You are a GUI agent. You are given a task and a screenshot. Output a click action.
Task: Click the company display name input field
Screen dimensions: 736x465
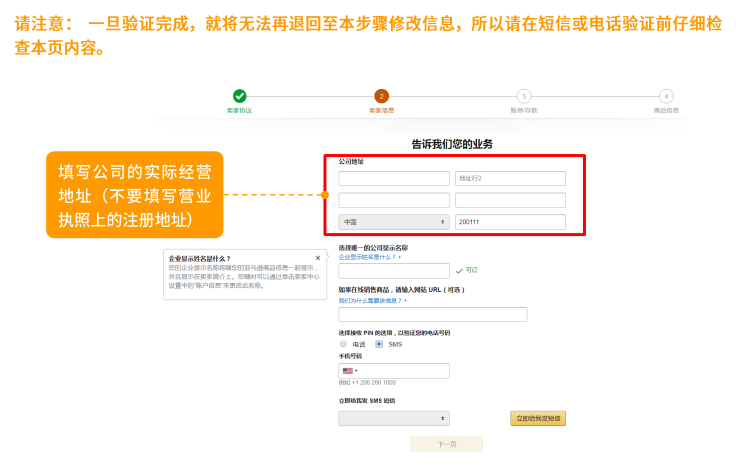tap(394, 271)
